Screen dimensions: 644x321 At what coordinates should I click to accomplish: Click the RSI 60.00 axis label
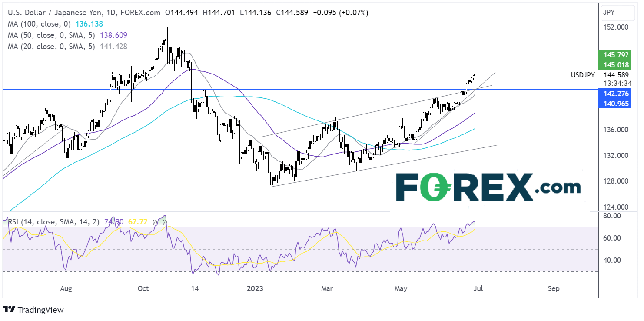[612, 238]
